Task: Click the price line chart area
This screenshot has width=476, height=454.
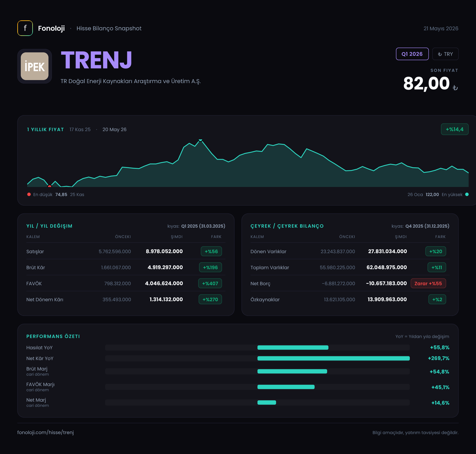Action: coord(248,163)
